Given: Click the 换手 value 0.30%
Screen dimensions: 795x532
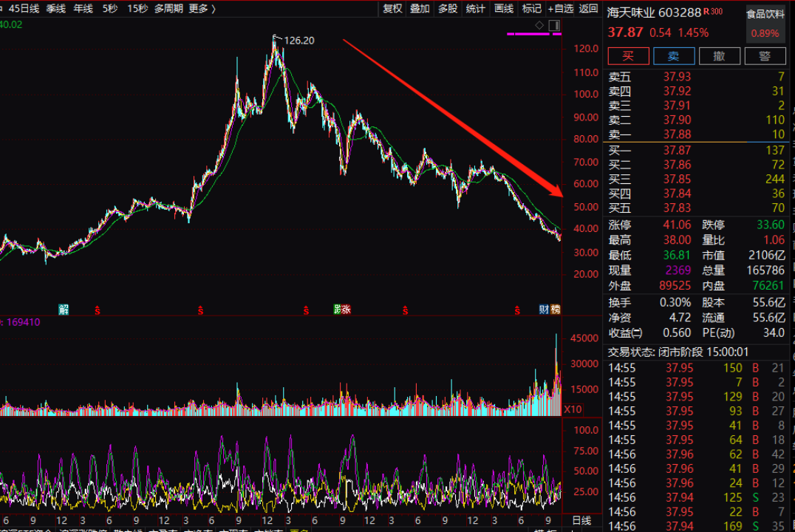Looking at the screenshot, I should pyautogui.click(x=675, y=303).
